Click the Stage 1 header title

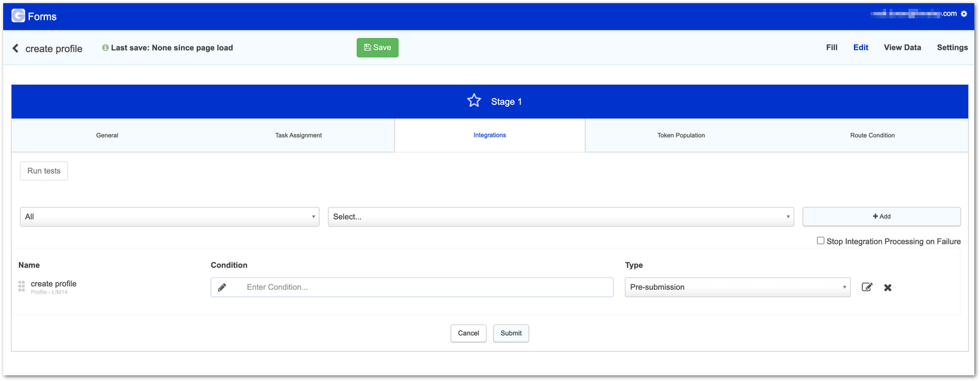pos(506,101)
